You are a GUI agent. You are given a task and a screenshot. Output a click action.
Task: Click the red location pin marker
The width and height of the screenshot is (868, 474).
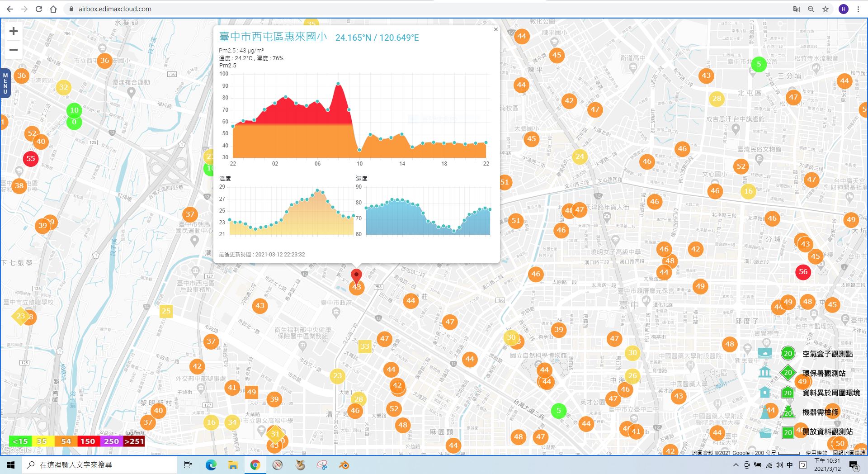coord(356,276)
